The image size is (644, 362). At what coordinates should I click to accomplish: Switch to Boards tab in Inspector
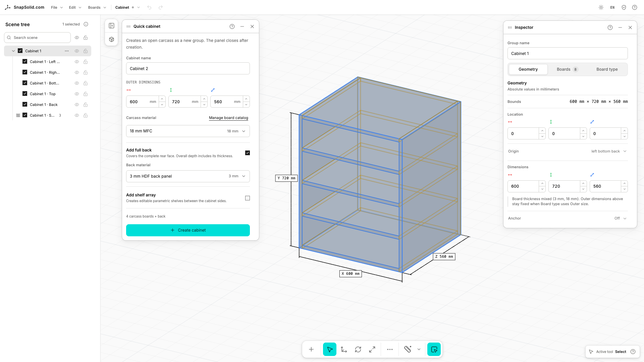567,69
